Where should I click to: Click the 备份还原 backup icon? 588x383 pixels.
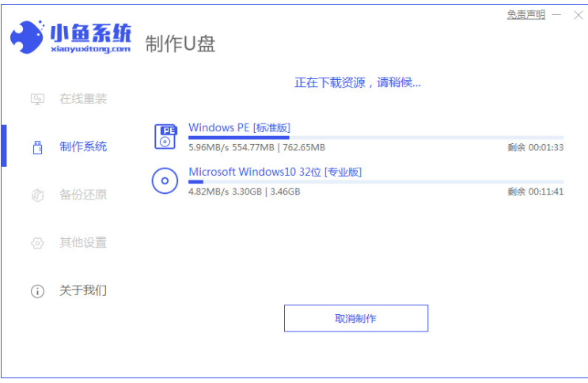click(x=37, y=195)
